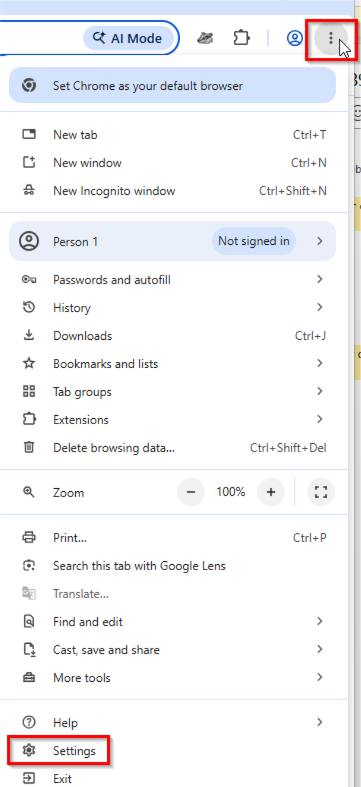Screen dimensions: 361x787
Task: Select Delete browsing data...
Action: pos(174,448)
